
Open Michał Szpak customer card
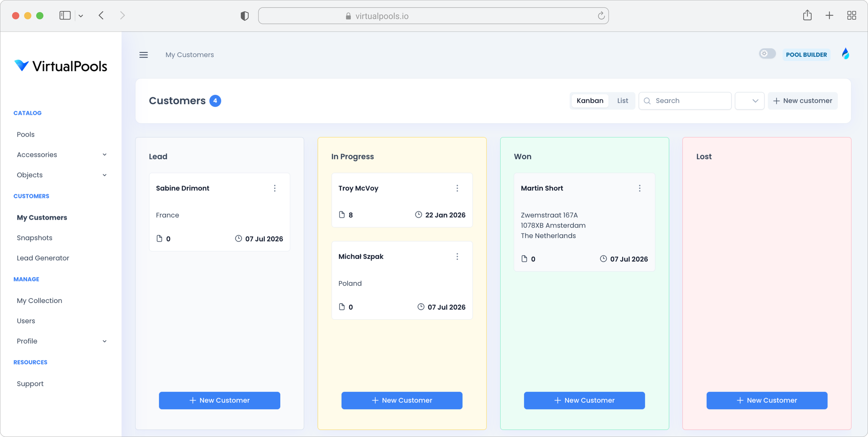click(x=402, y=280)
